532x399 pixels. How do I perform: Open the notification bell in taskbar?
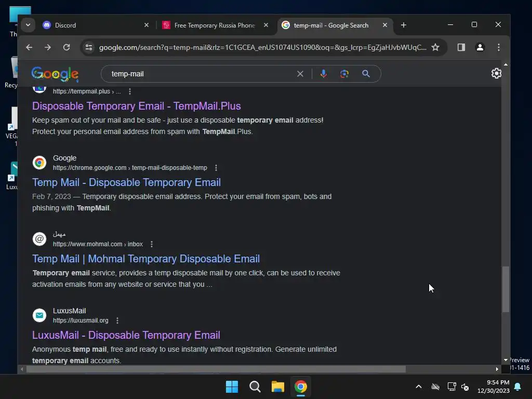point(518,387)
